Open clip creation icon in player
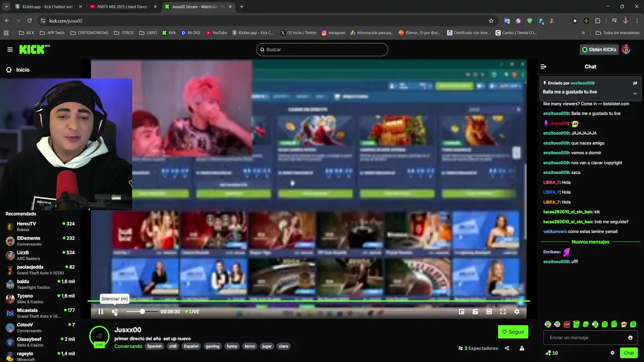The width and height of the screenshot is (644, 362). pos(475,312)
